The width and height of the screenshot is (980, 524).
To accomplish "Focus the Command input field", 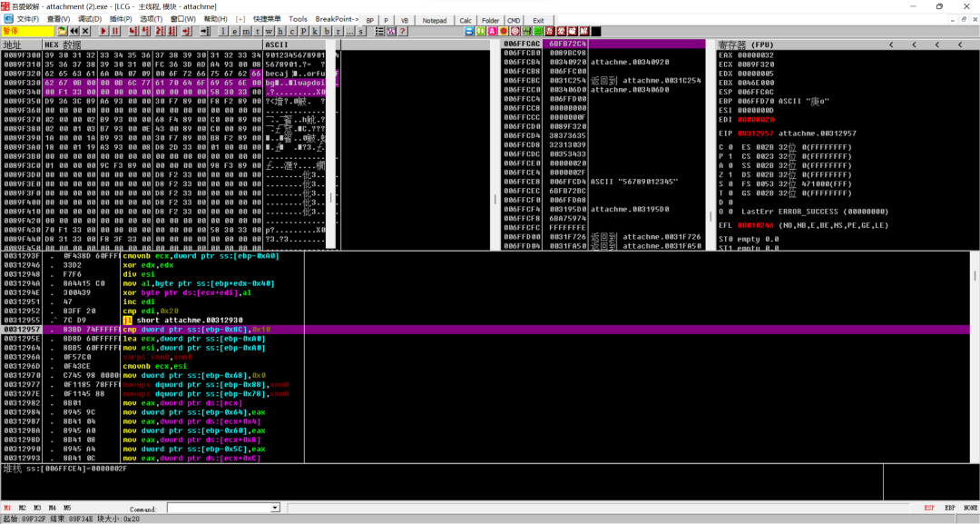I will pyautogui.click(x=219, y=508).
